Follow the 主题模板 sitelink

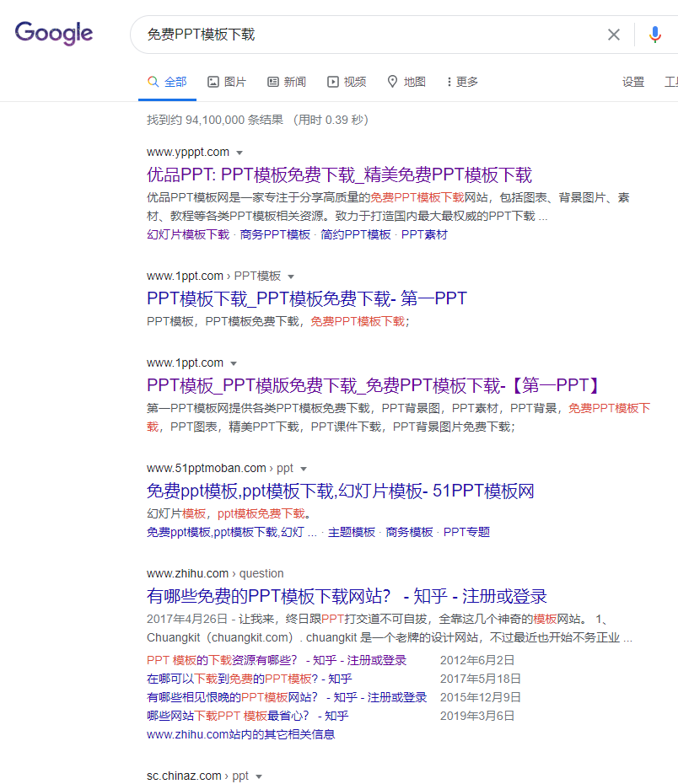tap(352, 532)
